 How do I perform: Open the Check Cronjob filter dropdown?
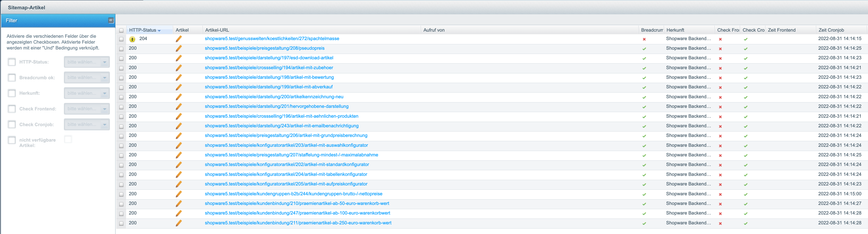pos(105,125)
